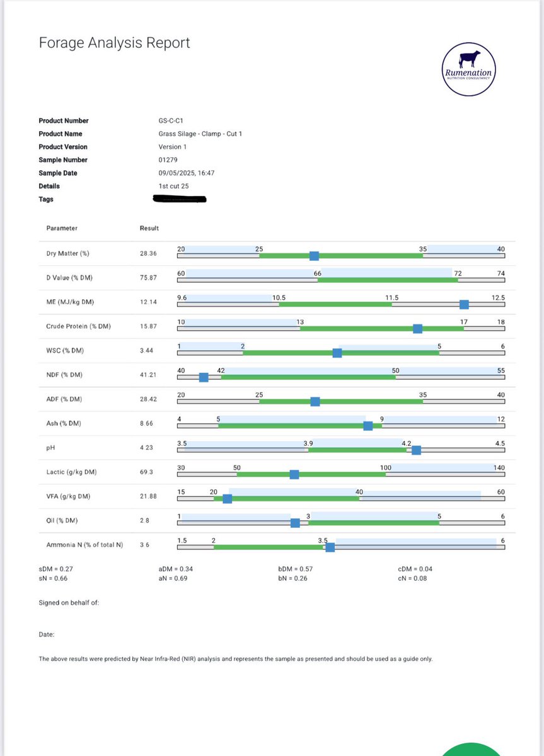Click the Ammonia N slider marker
The width and height of the screenshot is (544, 756).
click(x=330, y=547)
